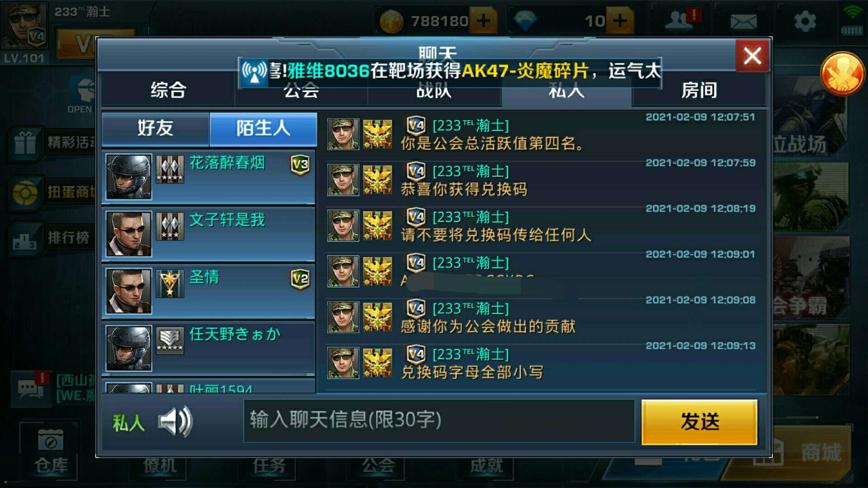Select the 陌生人 strangers toggle
This screenshot has width=868, height=488.
click(x=263, y=128)
